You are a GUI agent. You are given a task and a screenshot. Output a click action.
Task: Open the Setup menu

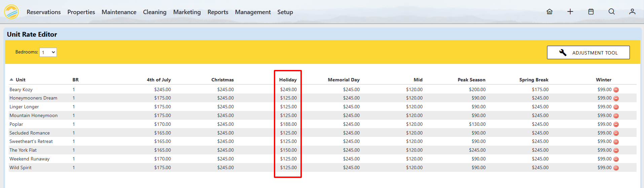click(x=285, y=12)
